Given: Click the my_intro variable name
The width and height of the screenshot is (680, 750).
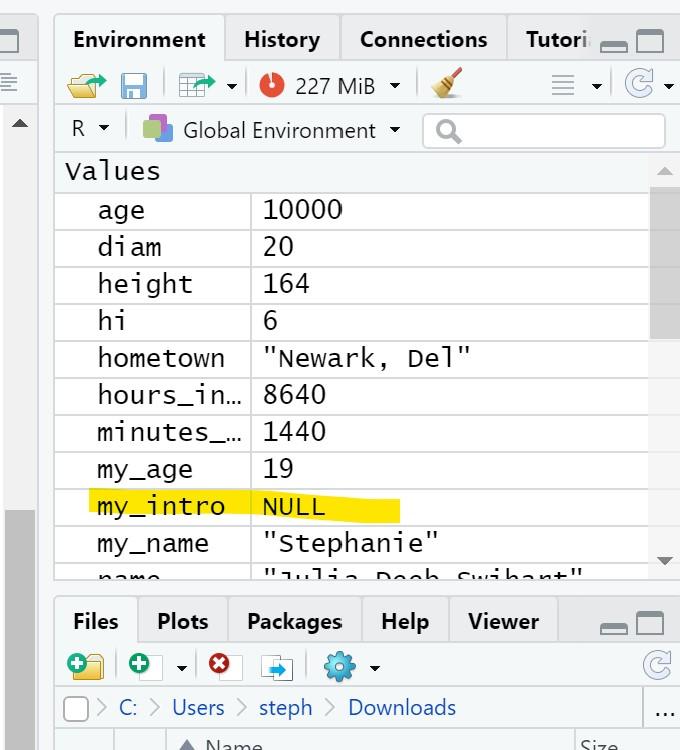Looking at the screenshot, I should click(x=161, y=507).
